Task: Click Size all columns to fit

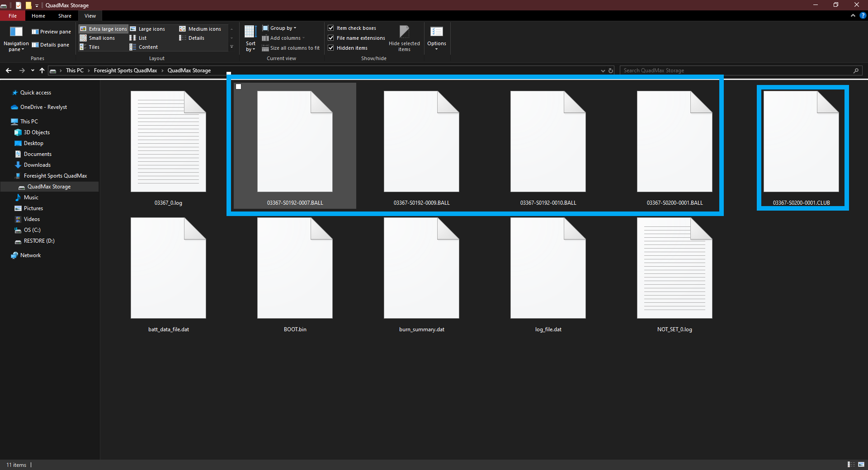Action: pyautogui.click(x=291, y=48)
